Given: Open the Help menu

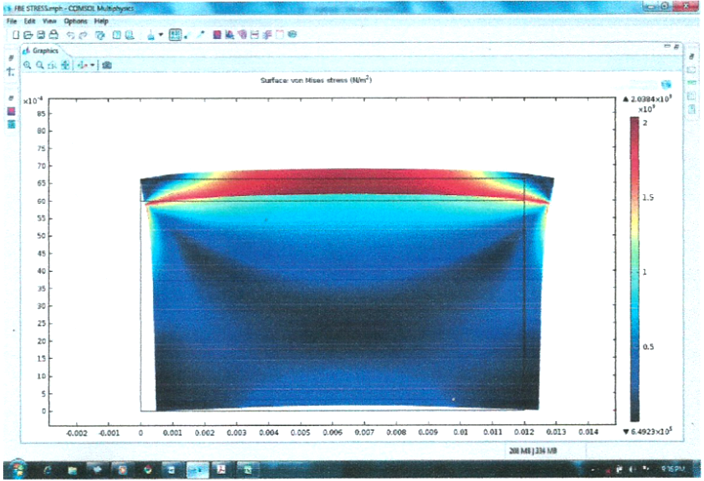Looking at the screenshot, I should tap(101, 21).
